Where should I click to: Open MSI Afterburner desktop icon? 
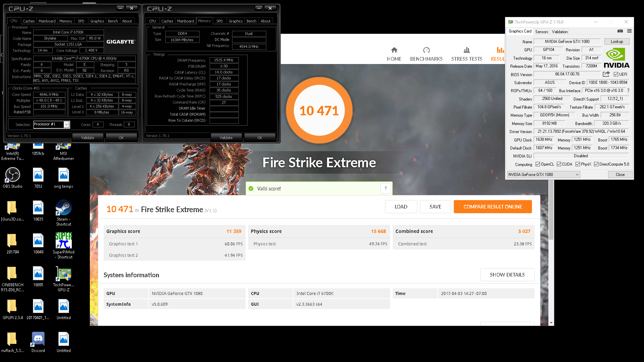[63, 152]
